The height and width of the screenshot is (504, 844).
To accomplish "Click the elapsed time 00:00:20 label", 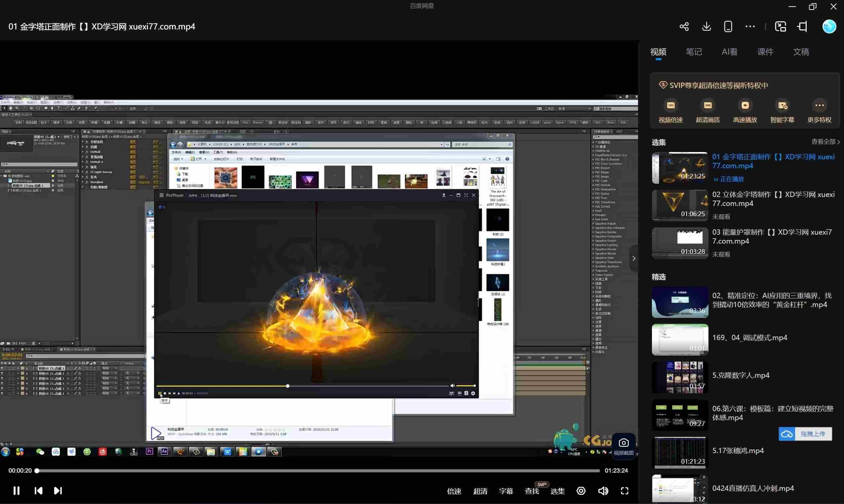I will pos(20,471).
